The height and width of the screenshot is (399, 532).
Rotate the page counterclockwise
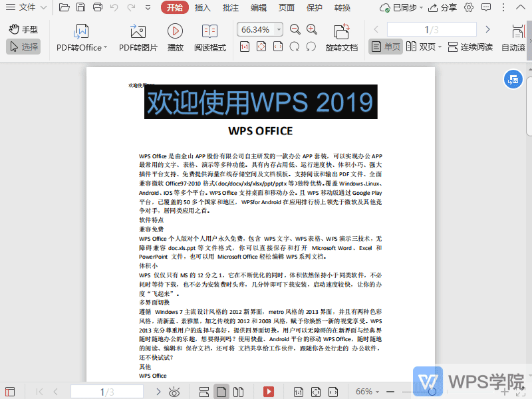click(310, 47)
